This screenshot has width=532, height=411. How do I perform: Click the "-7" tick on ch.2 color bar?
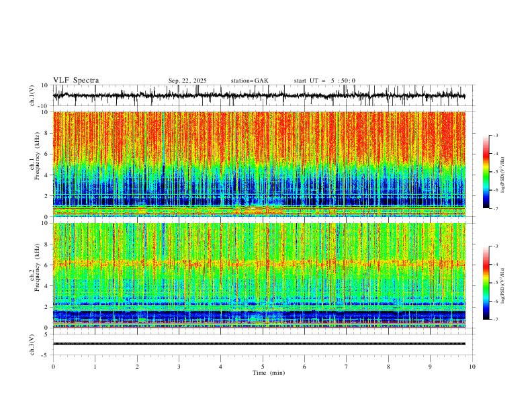(x=495, y=320)
